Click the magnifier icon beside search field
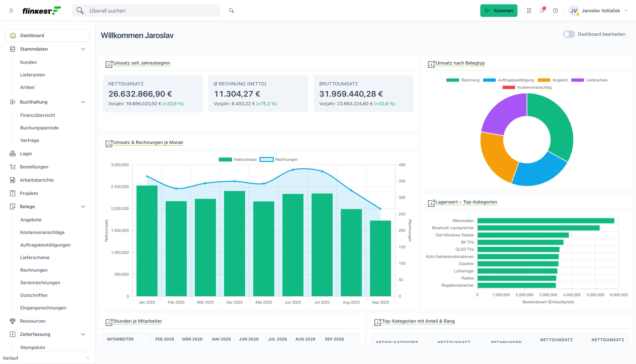 click(231, 11)
